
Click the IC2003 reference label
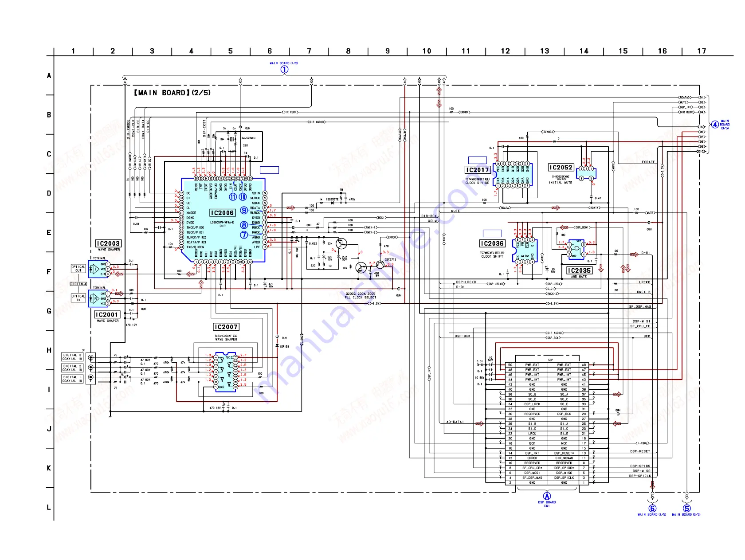pyautogui.click(x=108, y=243)
